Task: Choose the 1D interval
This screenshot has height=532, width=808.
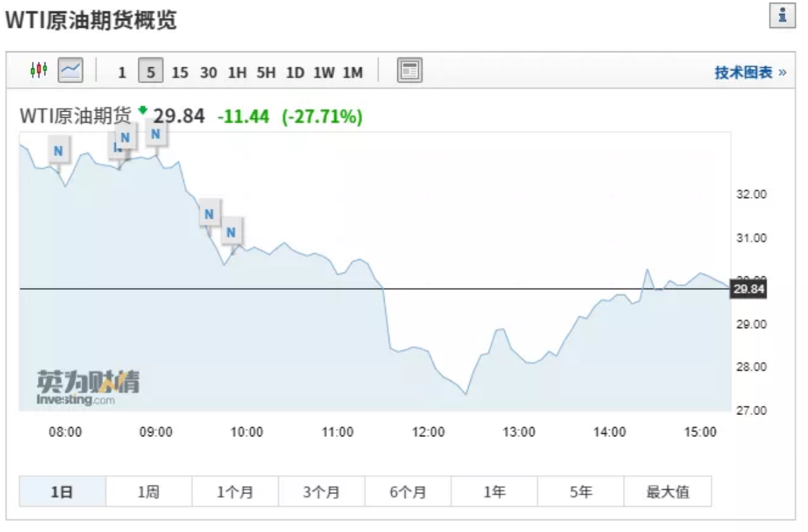Action: 295,72
